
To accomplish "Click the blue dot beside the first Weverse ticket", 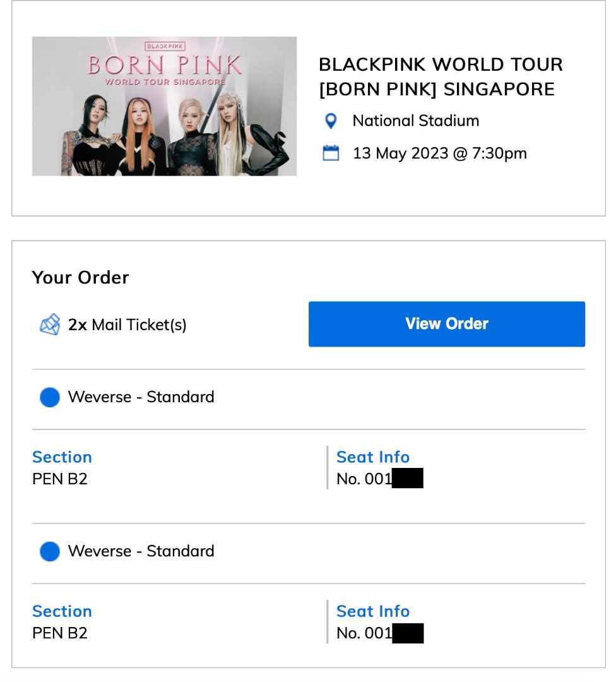I will (49, 397).
